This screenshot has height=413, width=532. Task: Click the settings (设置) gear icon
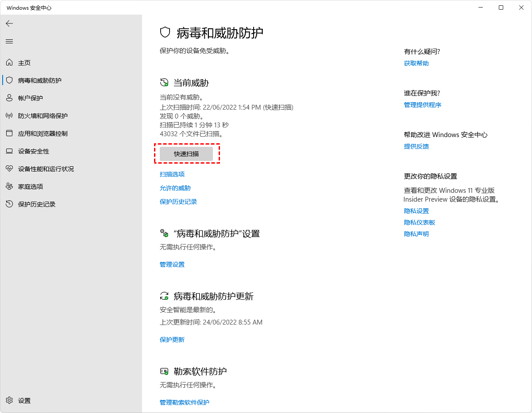(9, 401)
